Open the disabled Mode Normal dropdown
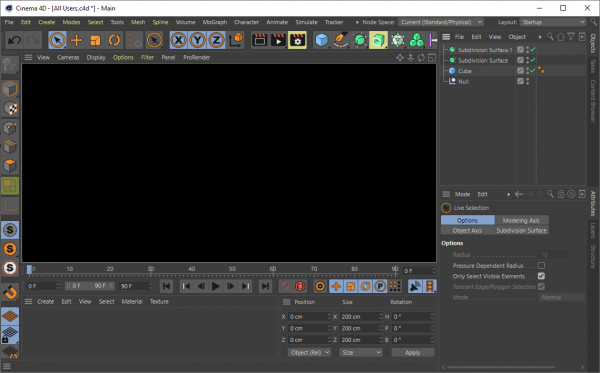 click(x=562, y=297)
